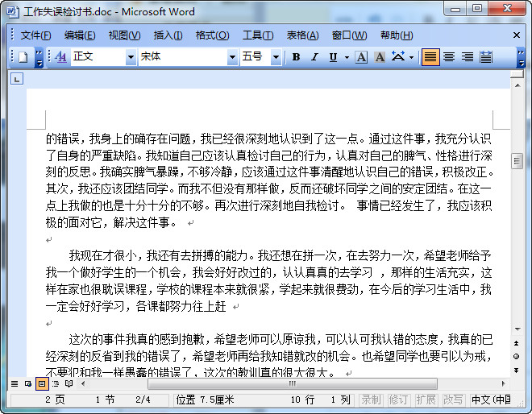Open the 编辑(E) menu

click(80, 35)
